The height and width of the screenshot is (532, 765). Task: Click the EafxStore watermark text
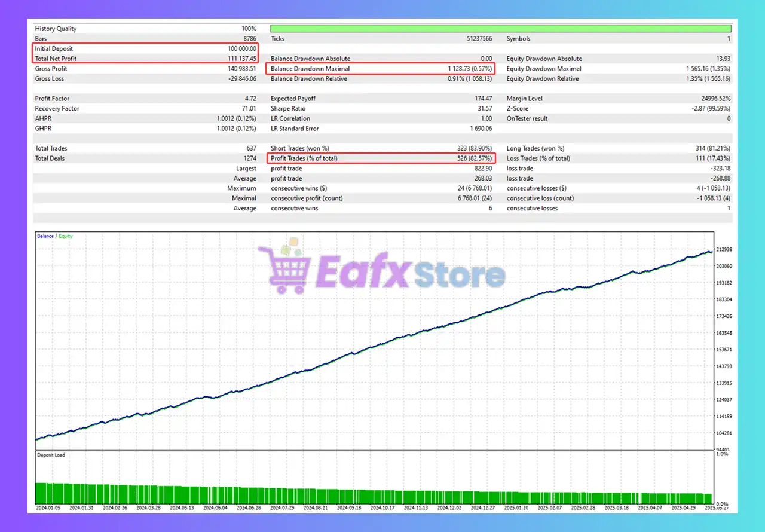[411, 274]
